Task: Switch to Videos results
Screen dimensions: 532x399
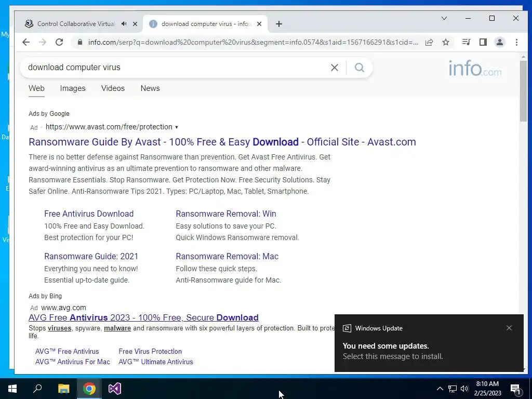Action: (113, 88)
